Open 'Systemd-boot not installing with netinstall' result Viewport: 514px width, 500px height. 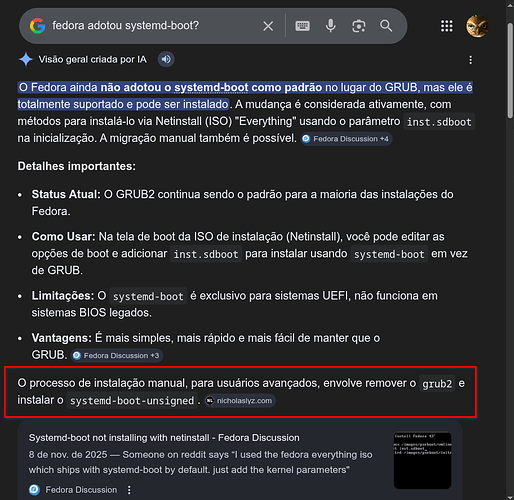[x=164, y=438]
